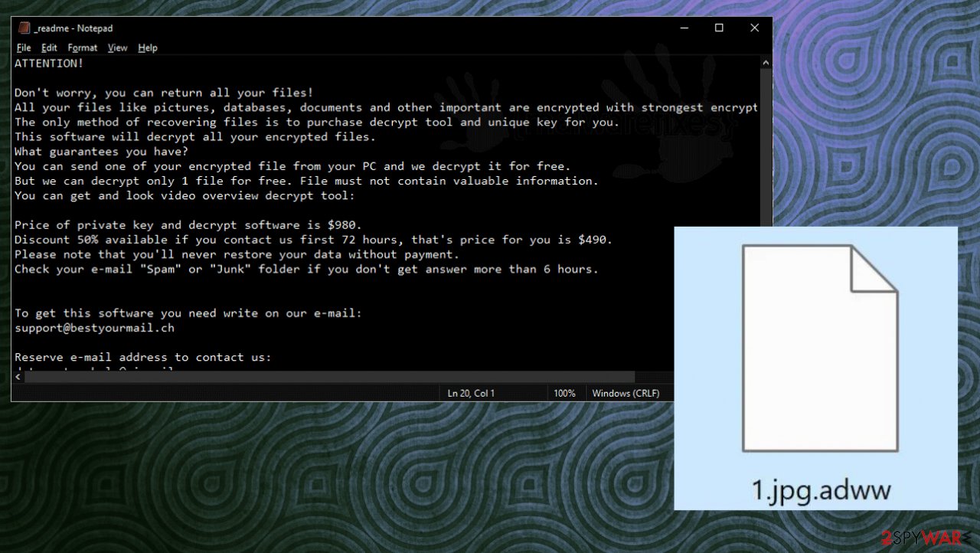Image resolution: width=980 pixels, height=553 pixels.
Task: Click the 'ATTENTION!' line in the note
Action: pos(49,64)
